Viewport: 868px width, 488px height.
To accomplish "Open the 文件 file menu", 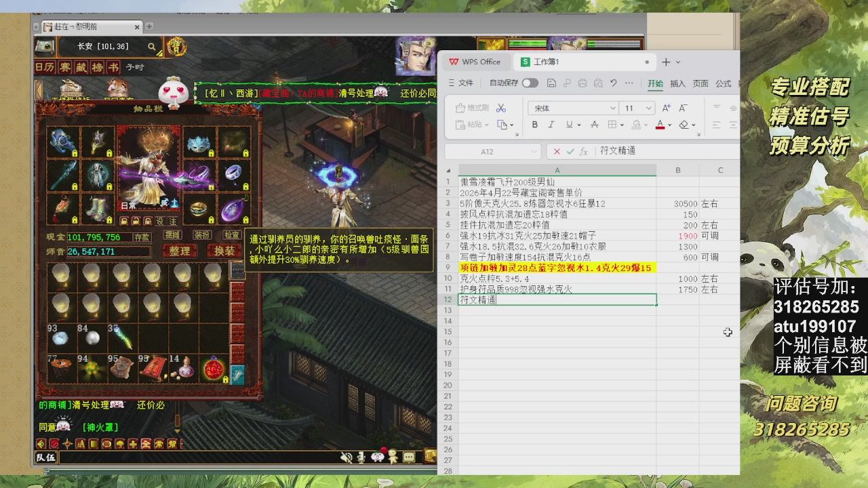I will [x=460, y=83].
